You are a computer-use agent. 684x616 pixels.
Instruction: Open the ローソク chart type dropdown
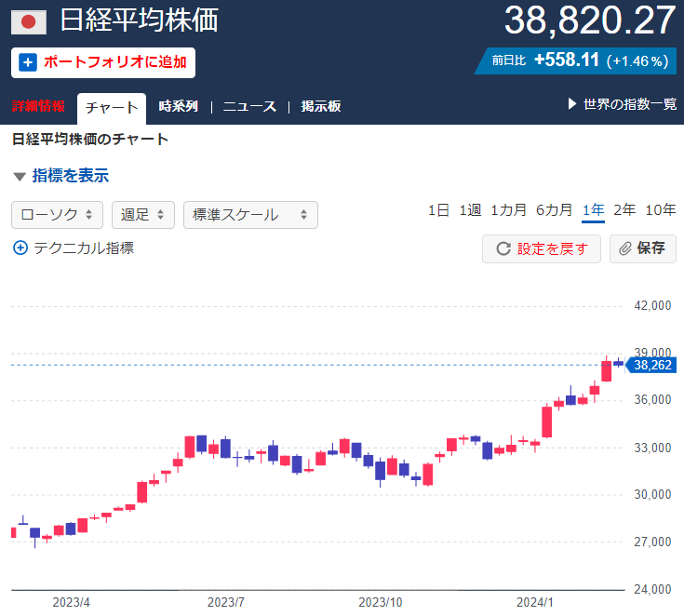pyautogui.click(x=57, y=215)
